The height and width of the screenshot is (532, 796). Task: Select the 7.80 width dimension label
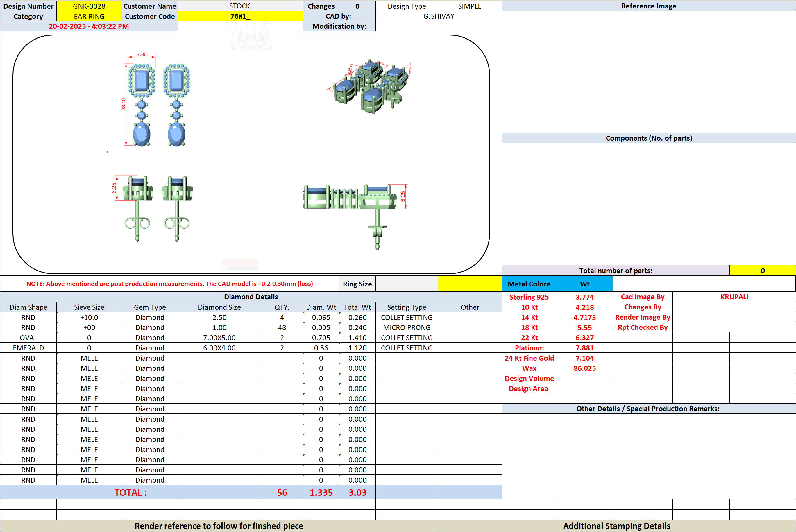pos(142,54)
